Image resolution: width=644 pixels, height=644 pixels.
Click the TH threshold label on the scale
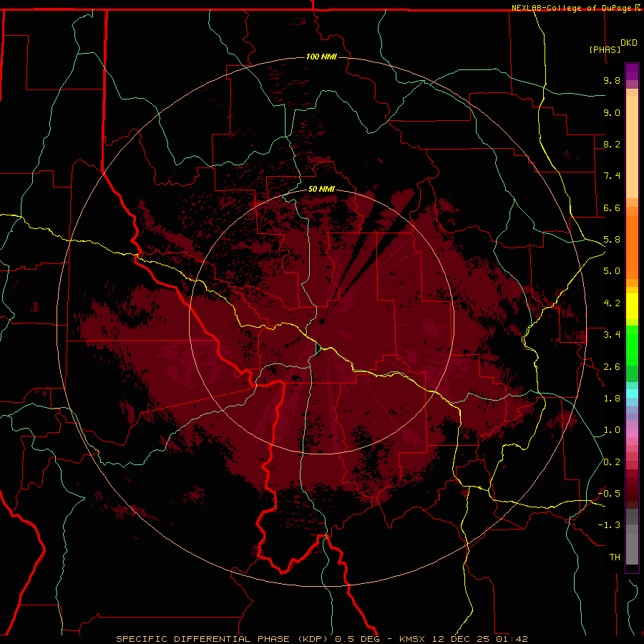(615, 557)
